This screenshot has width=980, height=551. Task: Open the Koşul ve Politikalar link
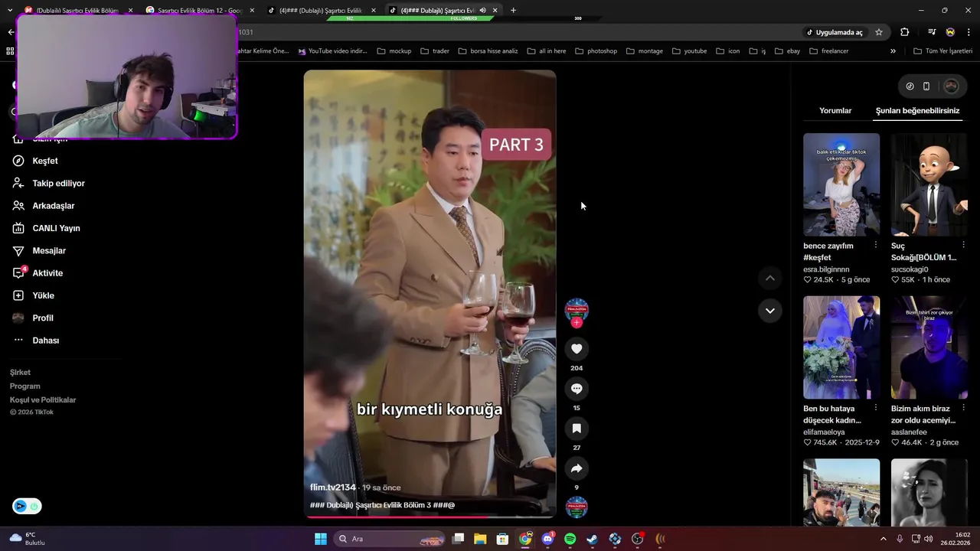[x=43, y=400]
